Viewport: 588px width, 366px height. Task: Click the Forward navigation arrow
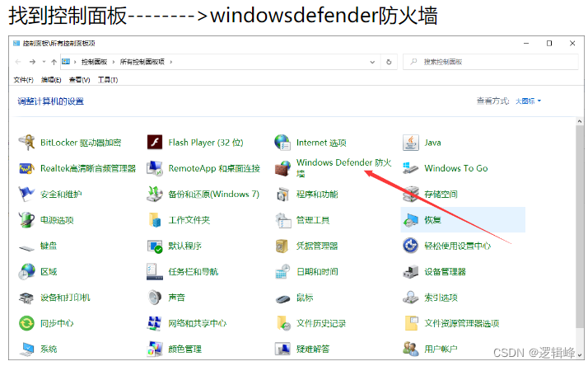click(32, 62)
